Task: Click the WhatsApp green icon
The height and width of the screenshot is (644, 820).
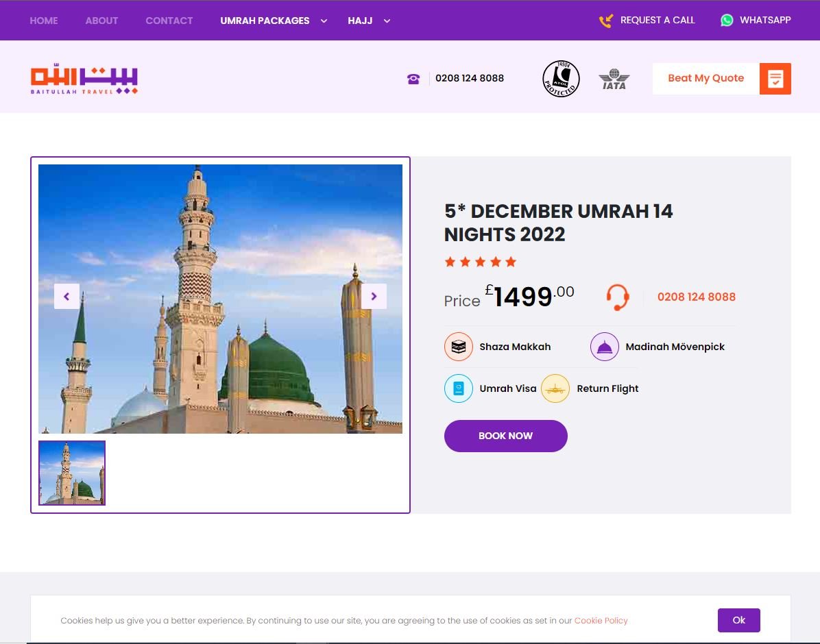Action: [726, 21]
